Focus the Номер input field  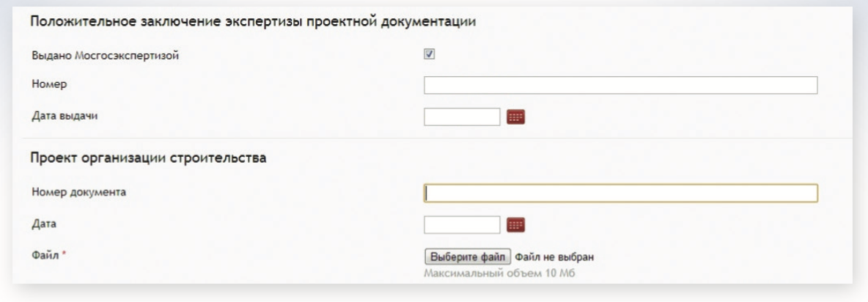(620, 85)
